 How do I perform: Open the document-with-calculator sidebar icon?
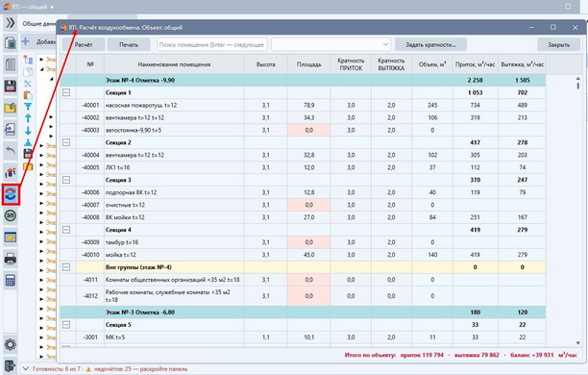(x=11, y=43)
